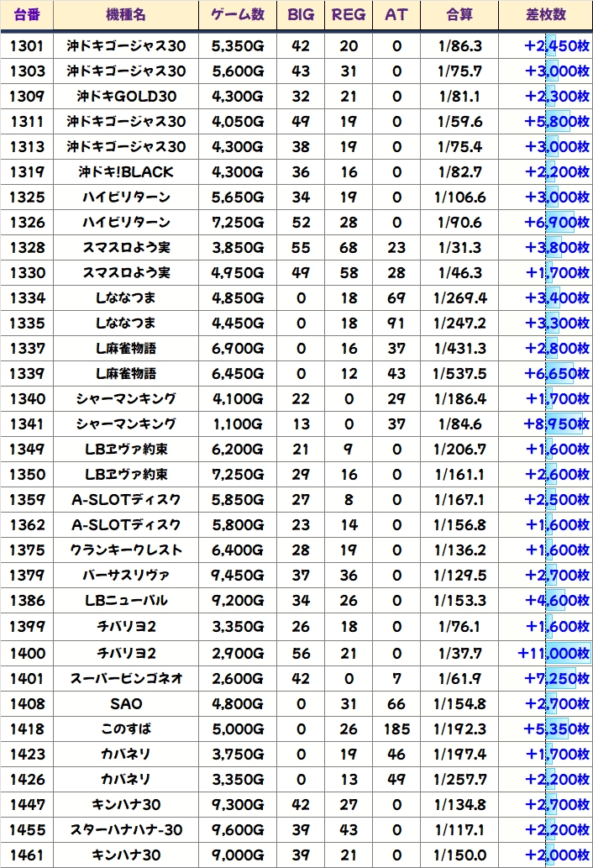Click the +8,950枚 value
The width and height of the screenshot is (593, 868).
[557, 424]
